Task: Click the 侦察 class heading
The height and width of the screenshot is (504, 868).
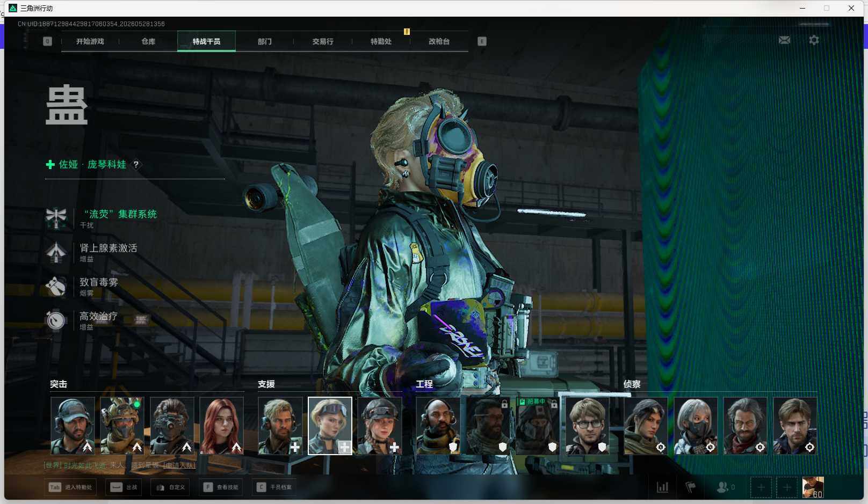Action: pos(632,384)
